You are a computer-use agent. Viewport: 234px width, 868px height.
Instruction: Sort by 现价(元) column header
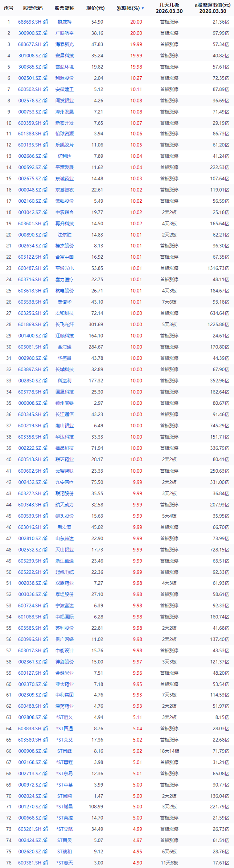click(x=95, y=8)
